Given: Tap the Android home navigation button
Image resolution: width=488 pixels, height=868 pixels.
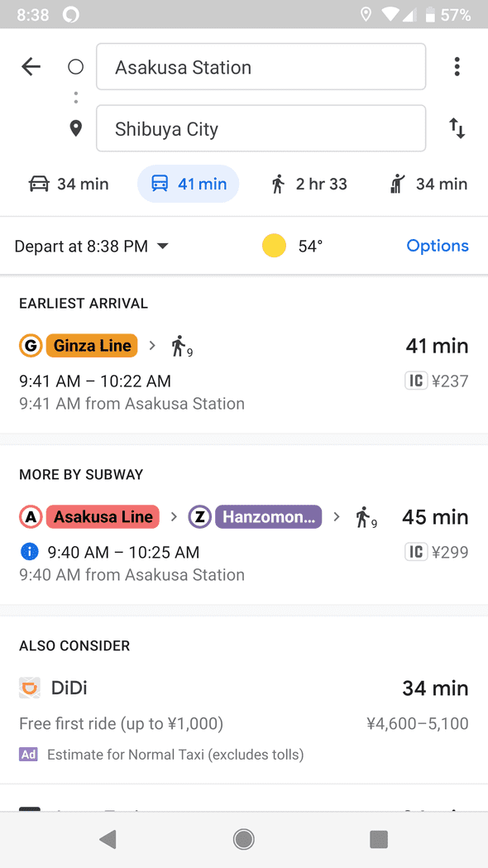Looking at the screenshot, I should pos(244,839).
